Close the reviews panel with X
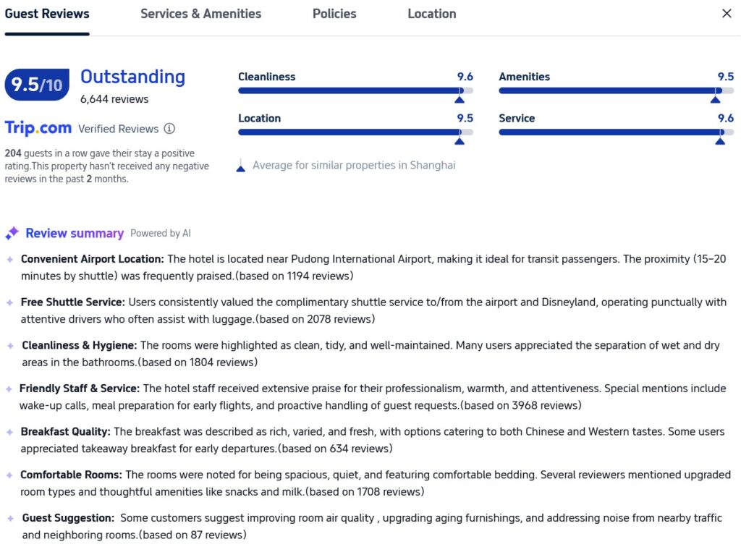The height and width of the screenshot is (560, 741). (x=727, y=14)
